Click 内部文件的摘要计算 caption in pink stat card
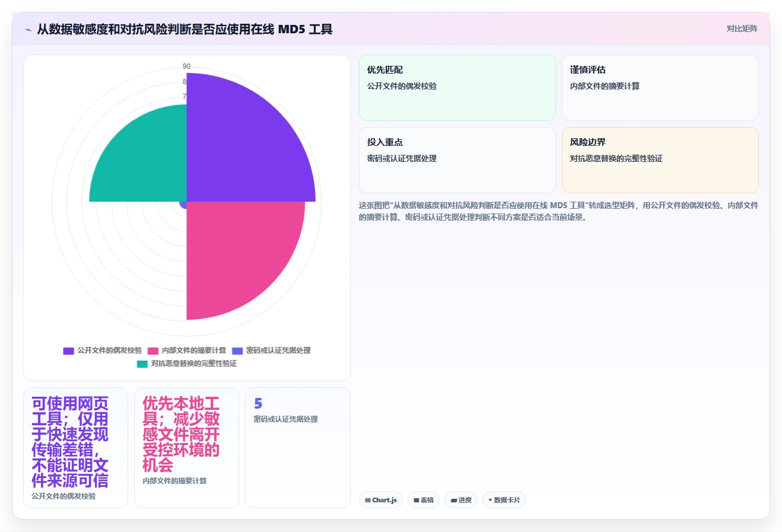The image size is (782, 532). (174, 480)
